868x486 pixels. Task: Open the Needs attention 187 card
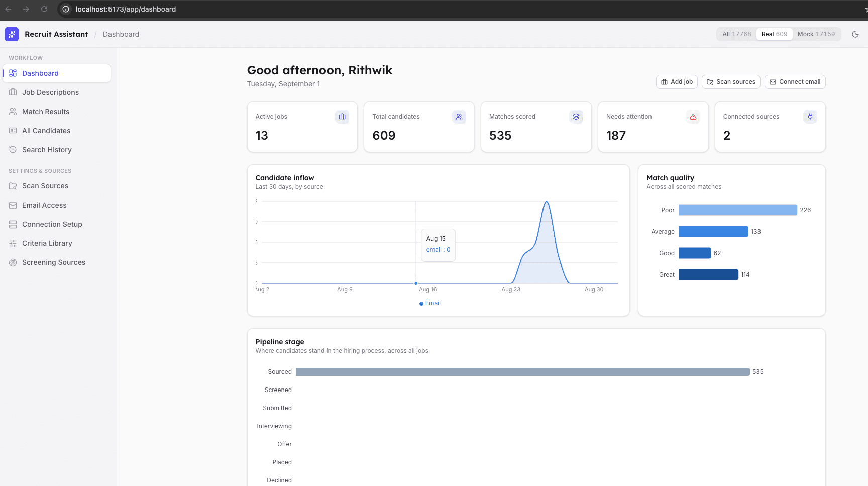tap(653, 127)
